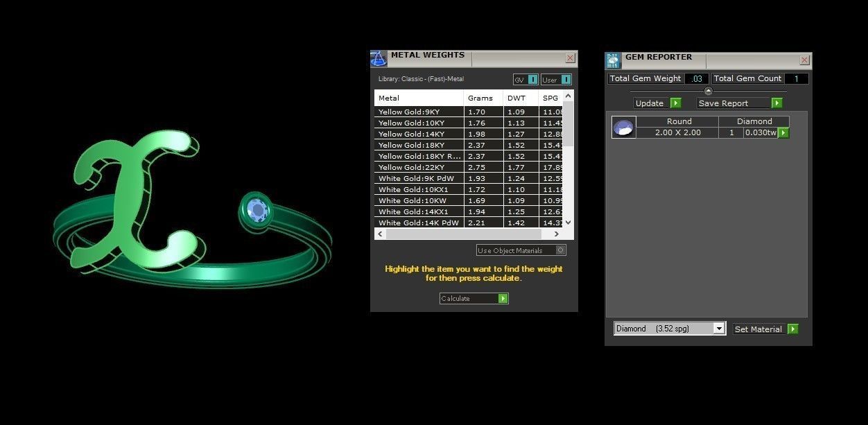Click the green arrow next to 0.030tw
The height and width of the screenshot is (425, 868).
point(783,132)
